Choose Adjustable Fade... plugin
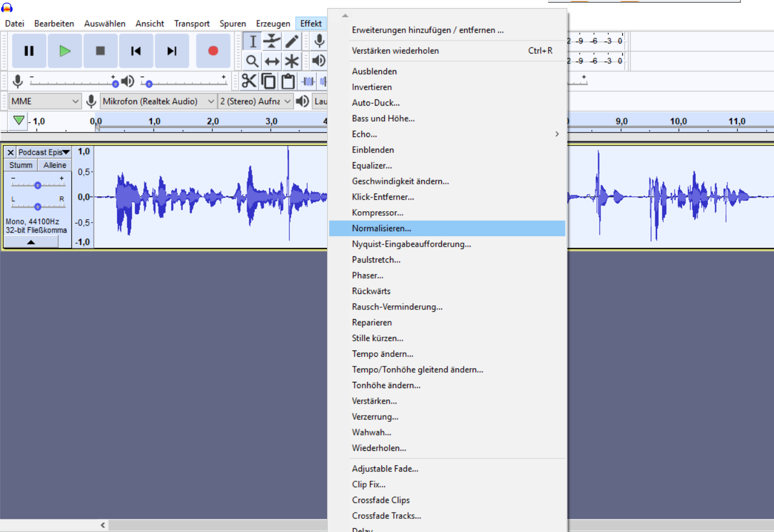774x532 pixels. click(x=448, y=469)
